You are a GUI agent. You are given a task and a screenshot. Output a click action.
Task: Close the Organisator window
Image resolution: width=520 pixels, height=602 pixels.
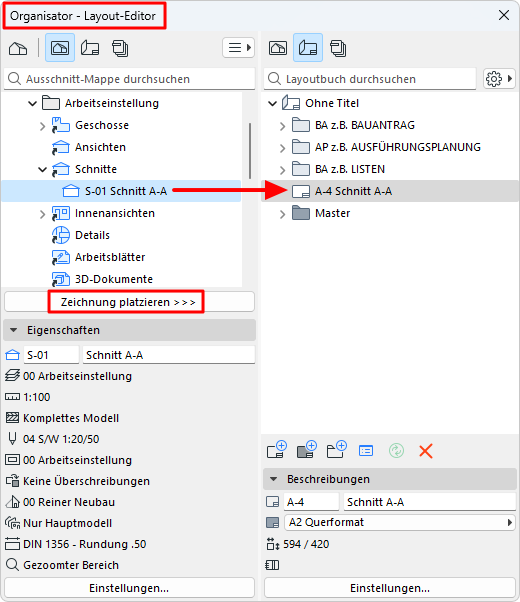[504, 15]
